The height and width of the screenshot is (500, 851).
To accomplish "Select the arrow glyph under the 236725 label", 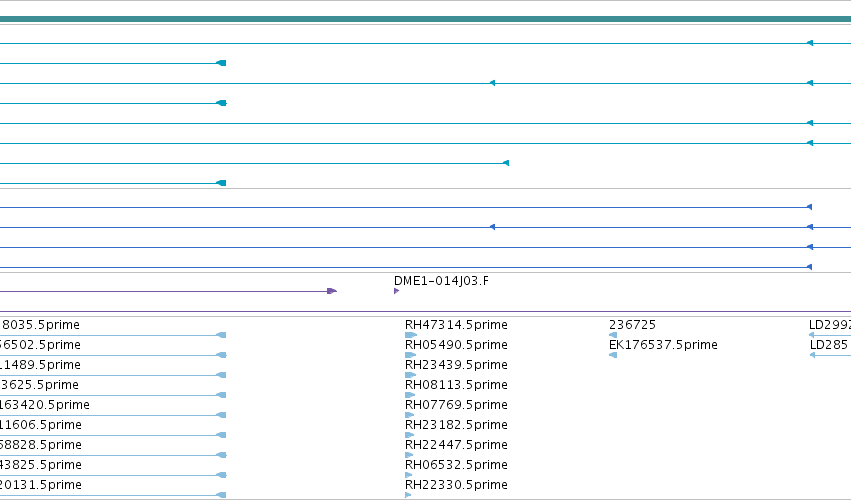I will coord(613,335).
